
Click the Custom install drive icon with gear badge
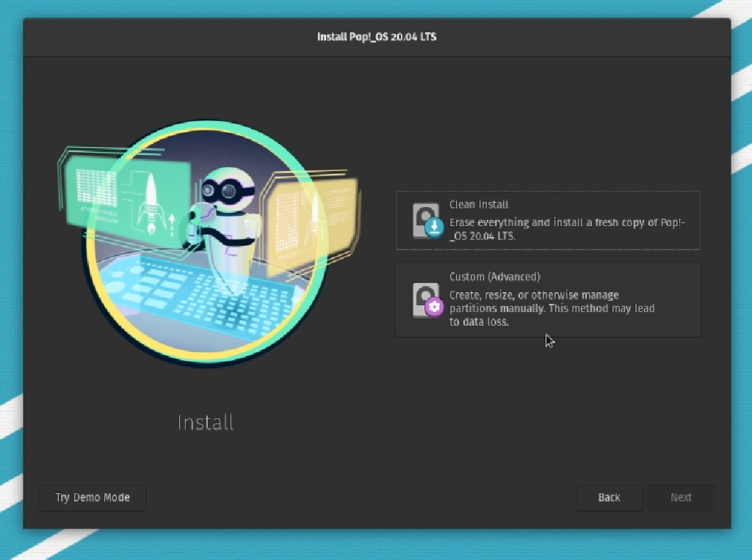pyautogui.click(x=426, y=299)
